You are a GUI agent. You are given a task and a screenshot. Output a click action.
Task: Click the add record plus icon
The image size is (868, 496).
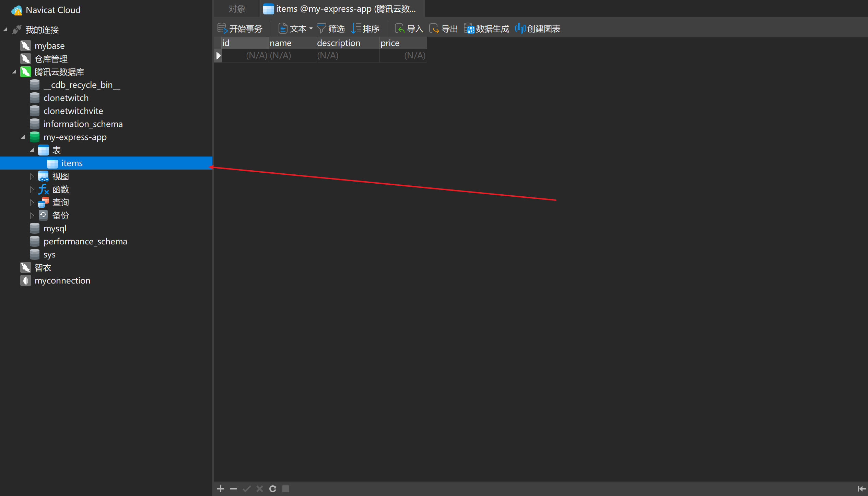tap(221, 489)
